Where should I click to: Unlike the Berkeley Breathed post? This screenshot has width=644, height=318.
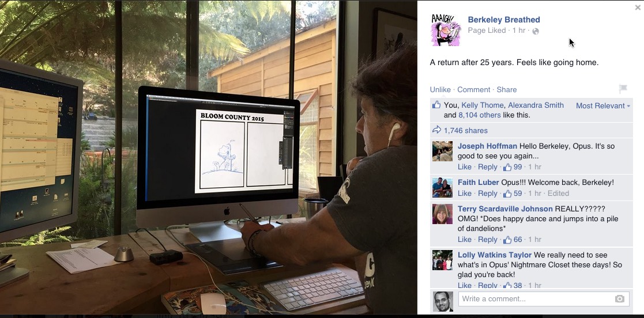click(440, 89)
